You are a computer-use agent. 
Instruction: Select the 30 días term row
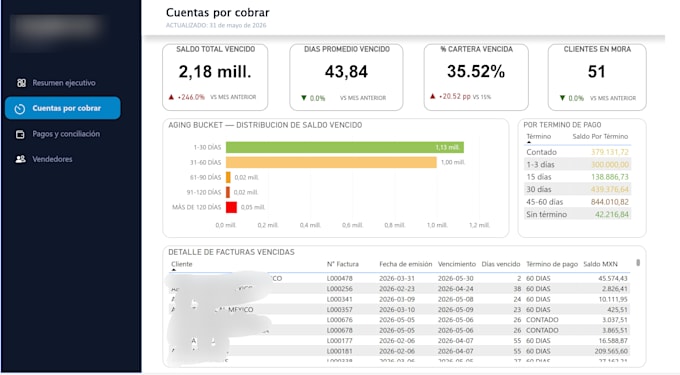click(x=577, y=189)
